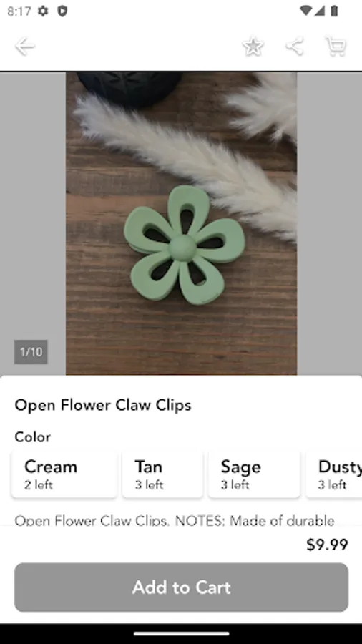Viewport: 362px width, 644px height.
Task: Open the settings gear in status bar
Action: pyautogui.click(x=43, y=11)
